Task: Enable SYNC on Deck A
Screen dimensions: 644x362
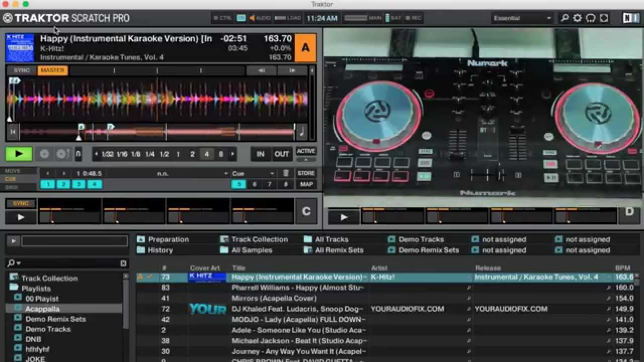Action: (x=22, y=70)
